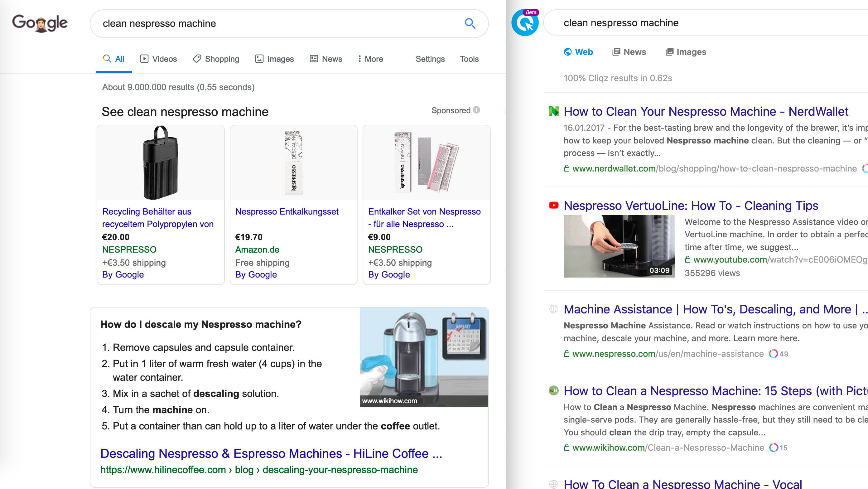Click the NerdWallet favicon icon
The image size is (868, 489).
(553, 111)
